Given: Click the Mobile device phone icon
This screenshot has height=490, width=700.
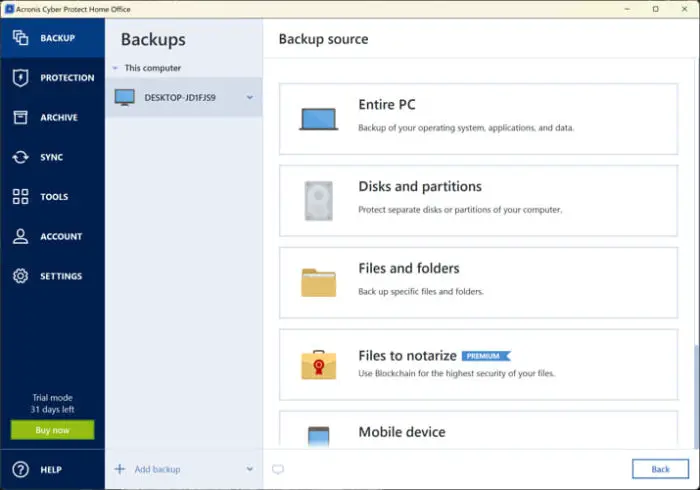Looking at the screenshot, I should [318, 436].
